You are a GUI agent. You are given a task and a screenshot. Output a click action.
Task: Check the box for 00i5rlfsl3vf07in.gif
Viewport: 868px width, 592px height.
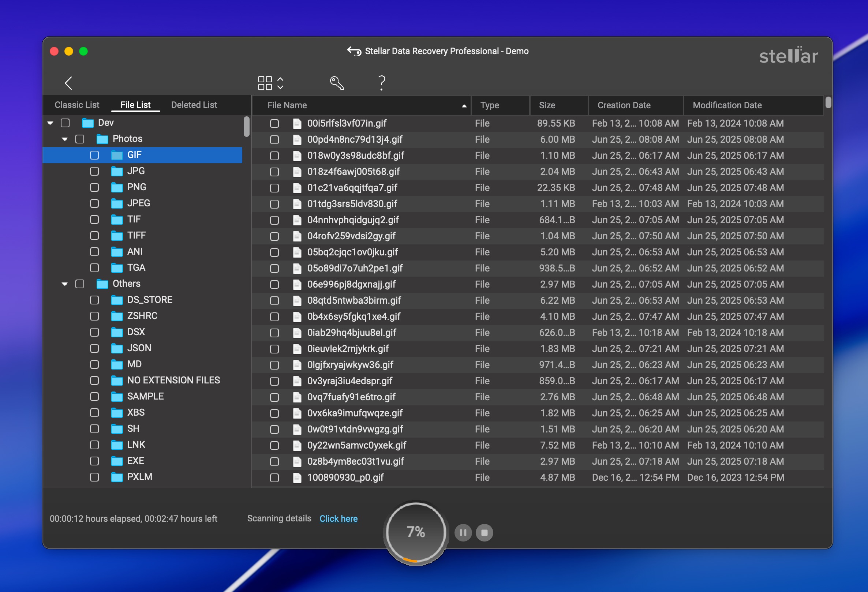pos(274,124)
